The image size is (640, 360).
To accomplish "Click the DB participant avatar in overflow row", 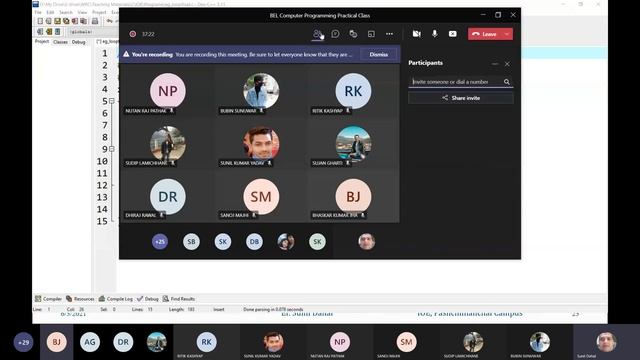I will coord(254,242).
